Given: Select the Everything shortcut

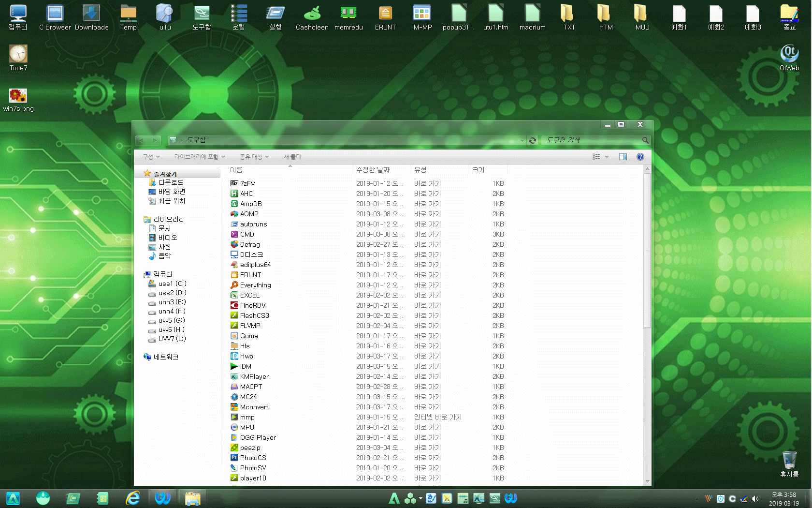Looking at the screenshot, I should 250,285.
